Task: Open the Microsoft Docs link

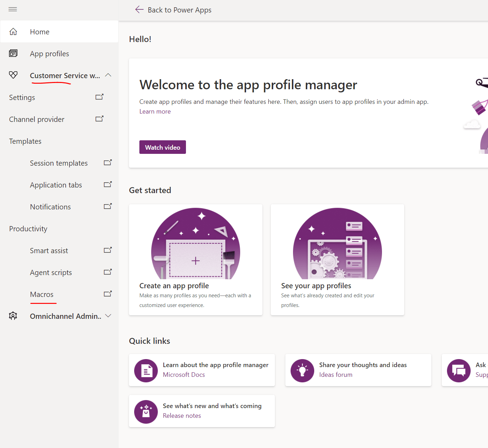Action: click(184, 375)
